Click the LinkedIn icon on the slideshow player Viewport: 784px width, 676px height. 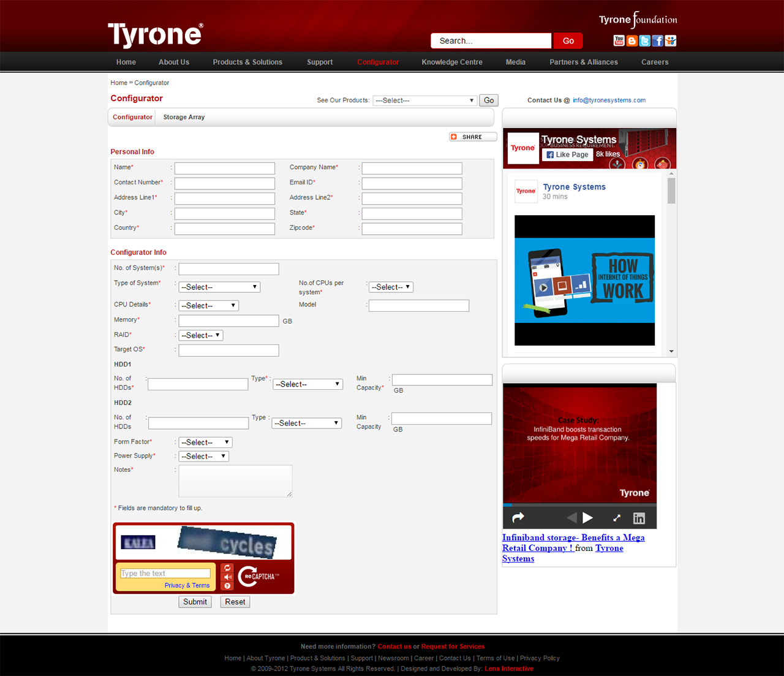coord(639,518)
